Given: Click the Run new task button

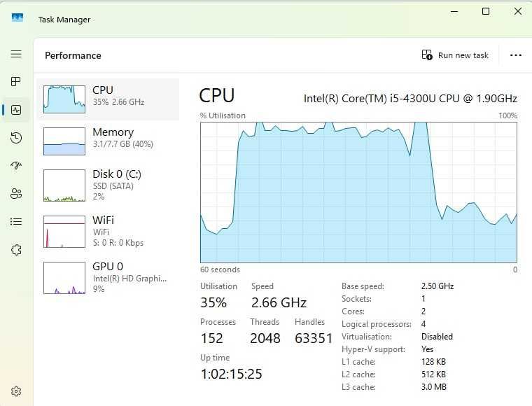Looking at the screenshot, I should point(456,55).
